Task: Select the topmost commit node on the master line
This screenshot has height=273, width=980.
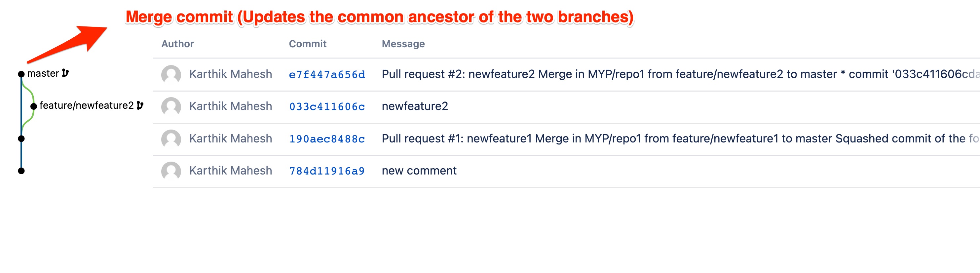Action: click(21, 74)
